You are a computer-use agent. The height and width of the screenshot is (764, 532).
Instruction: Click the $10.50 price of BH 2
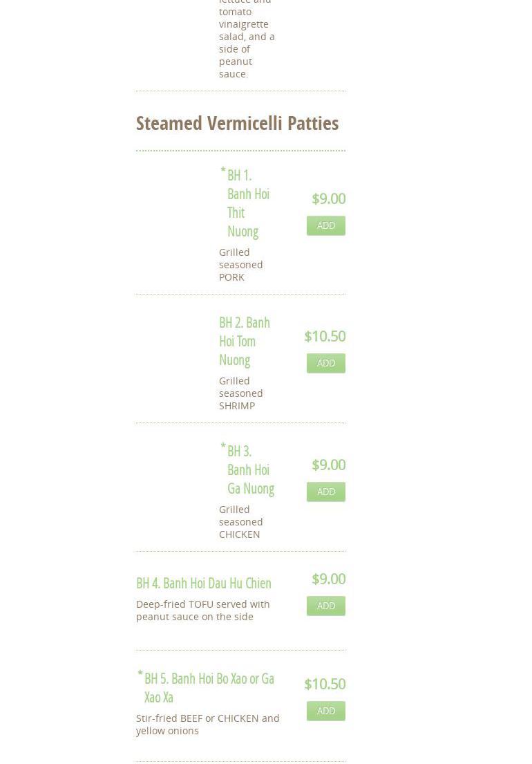coord(325,336)
